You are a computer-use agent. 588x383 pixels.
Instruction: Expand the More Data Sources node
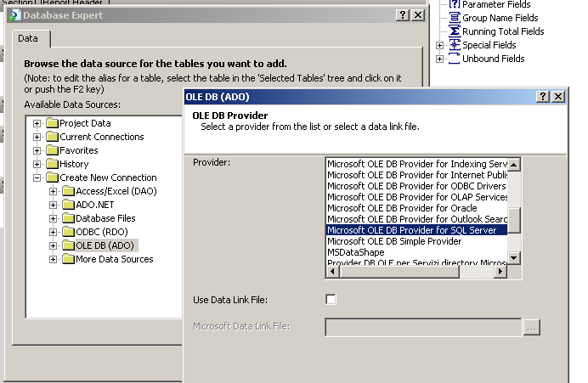53,259
